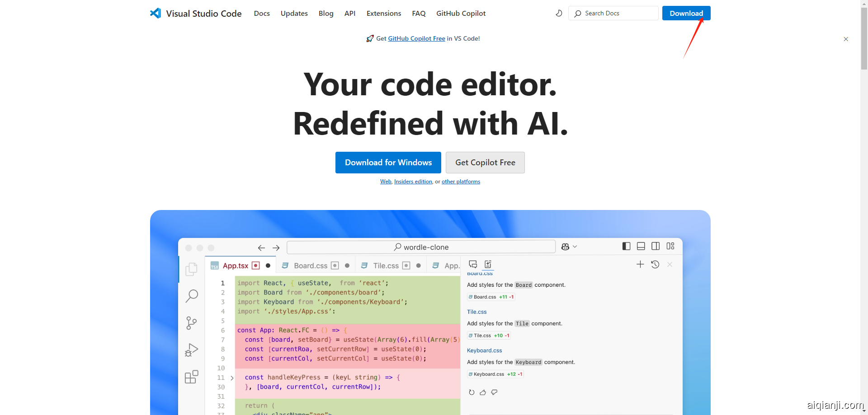Viewport: 868px width, 415px height.
Task: Expand the folded code at line 11
Action: (x=232, y=378)
